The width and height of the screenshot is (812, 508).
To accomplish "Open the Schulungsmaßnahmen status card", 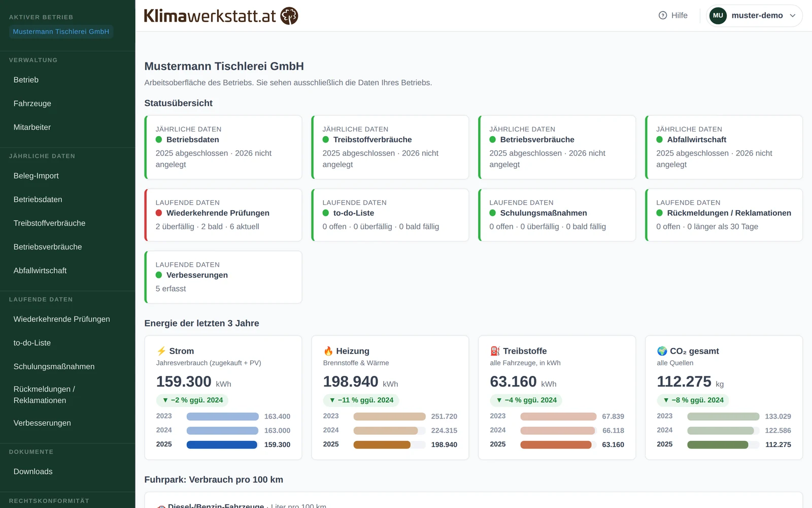I will click(557, 215).
